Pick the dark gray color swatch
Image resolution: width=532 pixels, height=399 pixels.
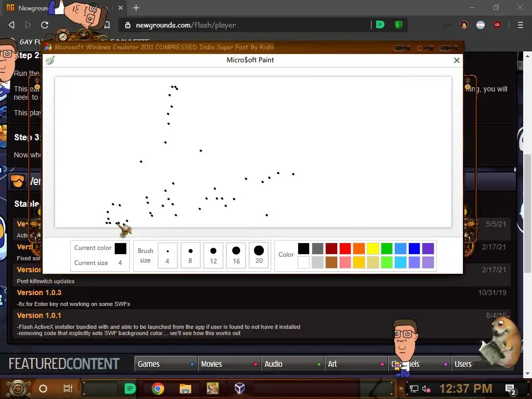coord(317,248)
